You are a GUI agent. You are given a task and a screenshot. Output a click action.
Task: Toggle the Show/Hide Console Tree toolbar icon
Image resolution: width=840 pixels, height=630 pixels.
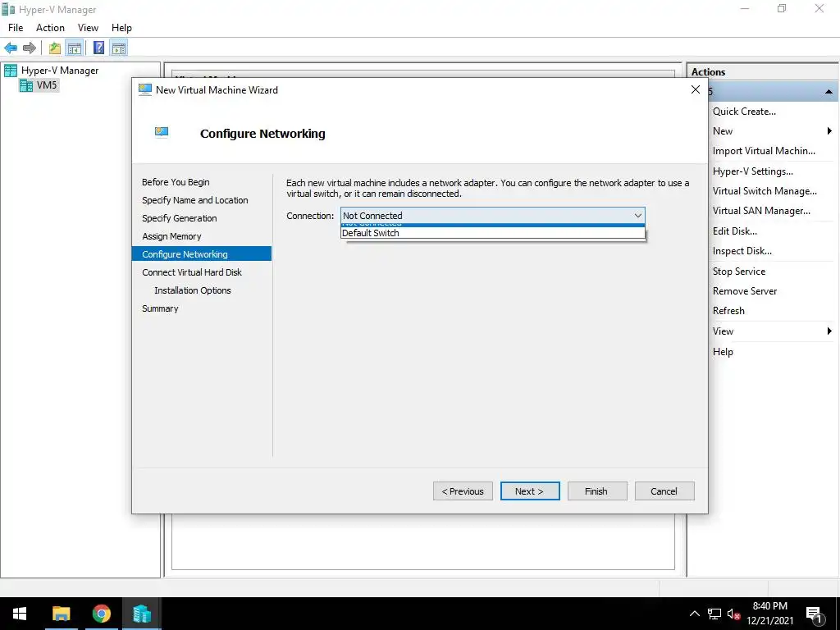point(74,48)
